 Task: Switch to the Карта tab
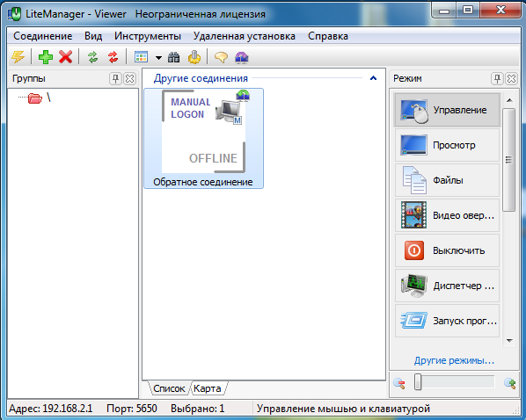[208, 388]
